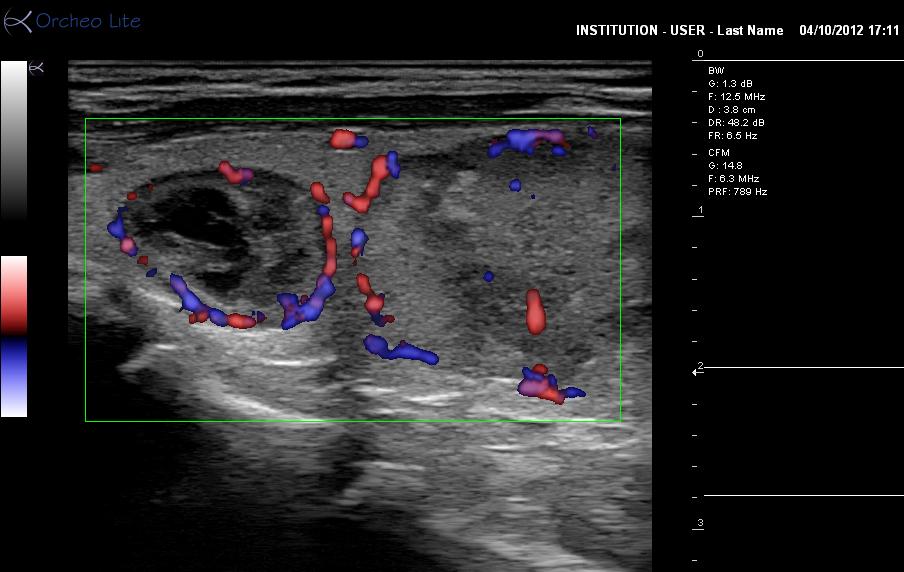904x572 pixels.
Task: Click the "F: 6.3 MHz" CFM frequency value
Action: (733, 179)
